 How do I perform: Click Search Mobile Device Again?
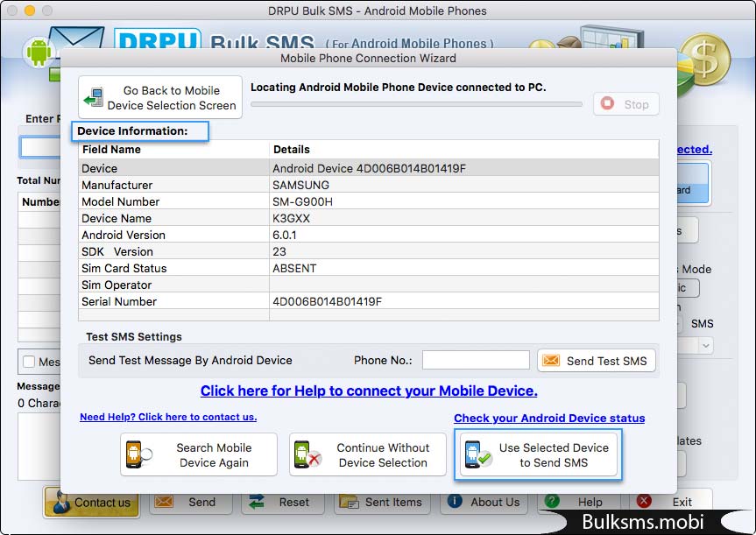pos(199,454)
